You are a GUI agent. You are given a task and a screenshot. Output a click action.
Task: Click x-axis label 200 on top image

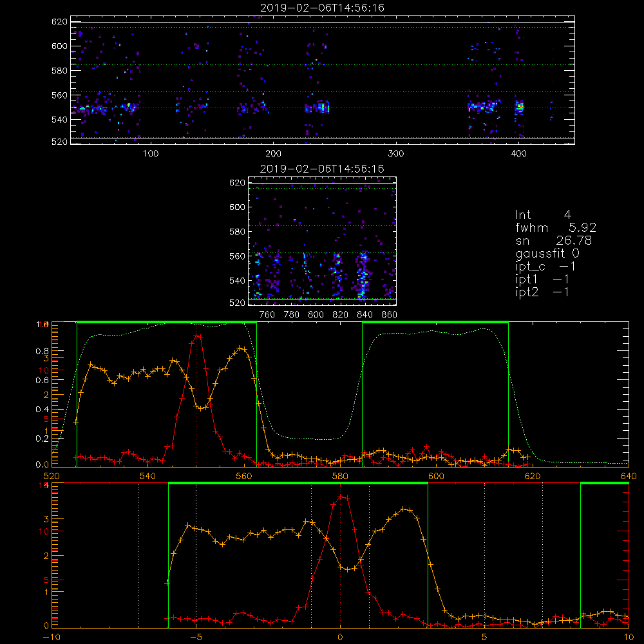pyautogui.click(x=273, y=154)
